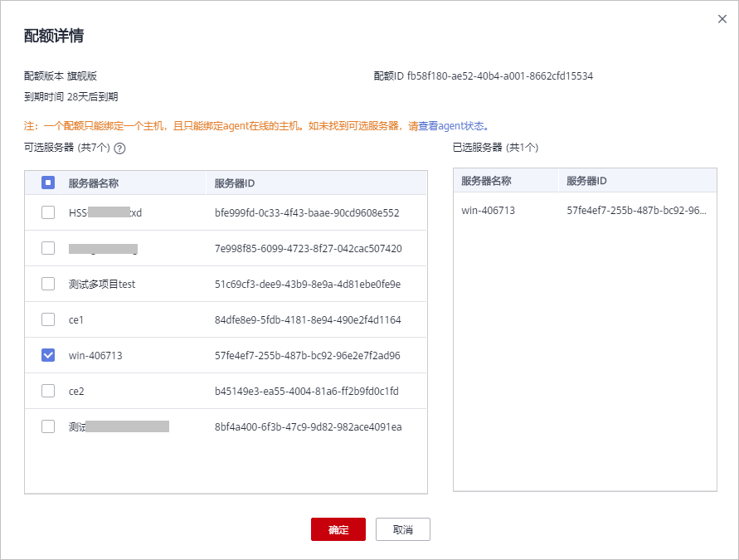Check the second row's server checkbox
The height and width of the screenshot is (560, 739).
(x=48, y=248)
